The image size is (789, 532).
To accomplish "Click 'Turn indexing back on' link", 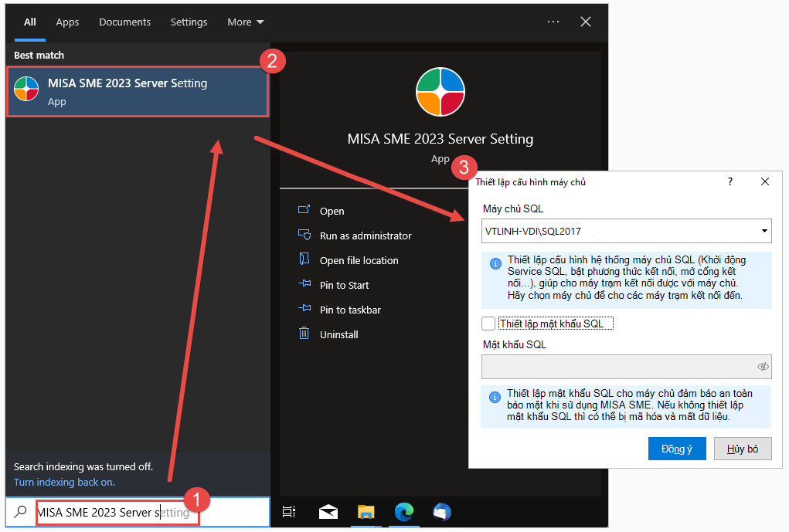I will coord(64,482).
